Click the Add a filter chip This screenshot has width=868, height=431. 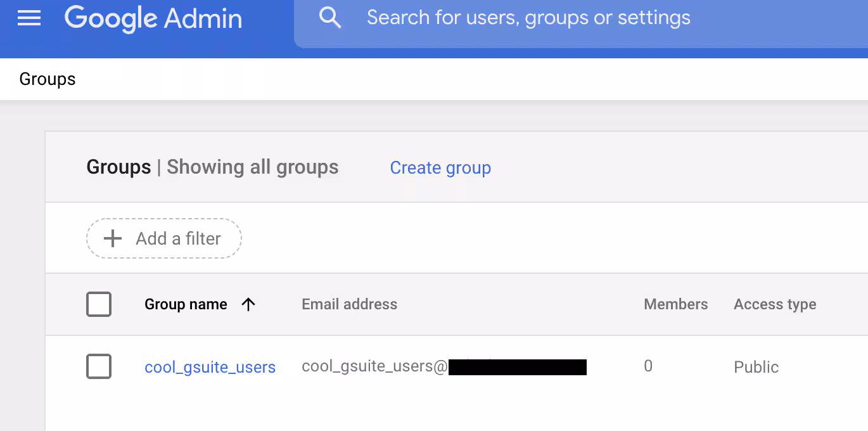pos(164,239)
